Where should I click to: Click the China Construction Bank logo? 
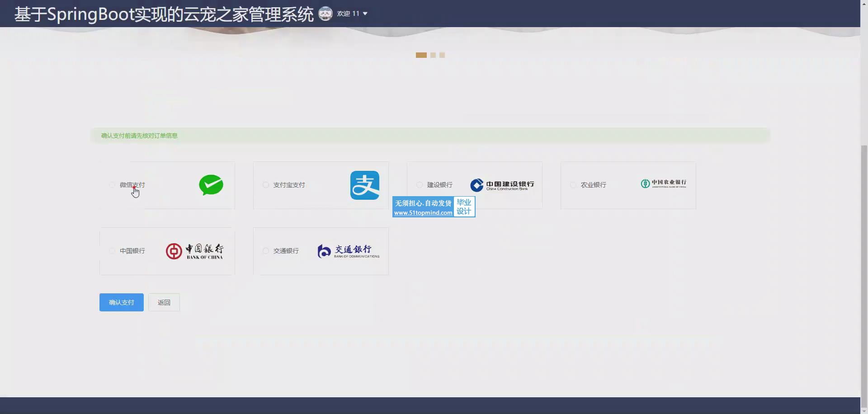[502, 185]
